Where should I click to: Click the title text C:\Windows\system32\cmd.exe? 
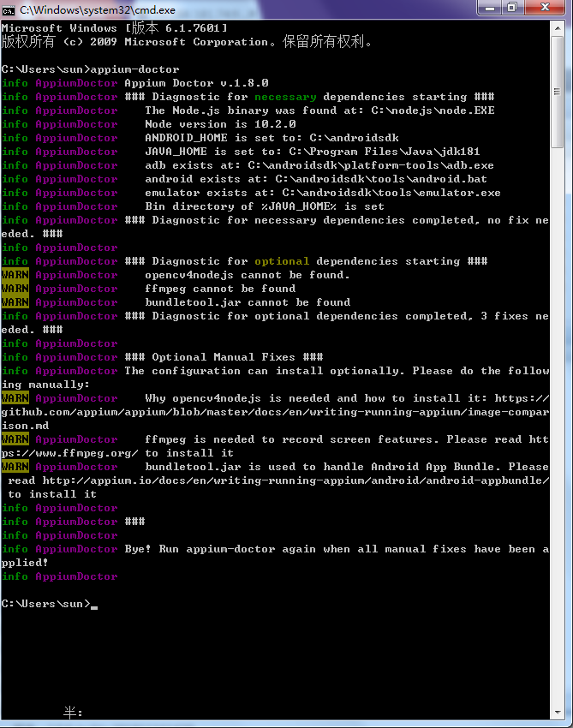[x=98, y=10]
